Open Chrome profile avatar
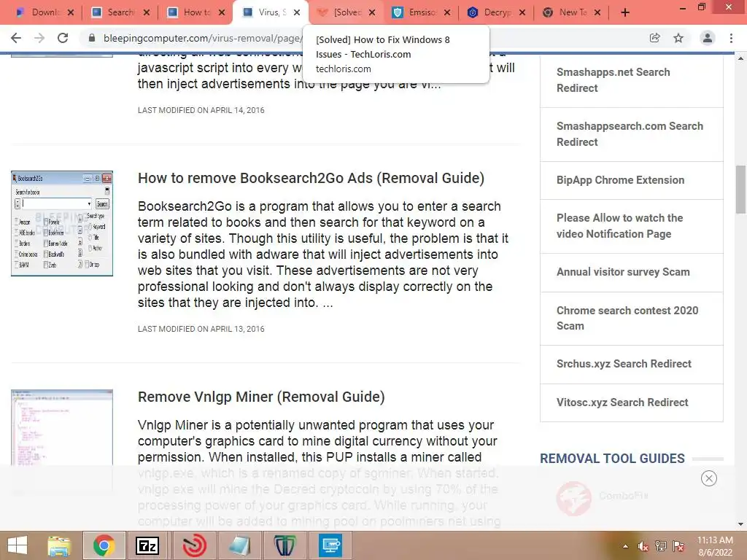 click(x=708, y=38)
